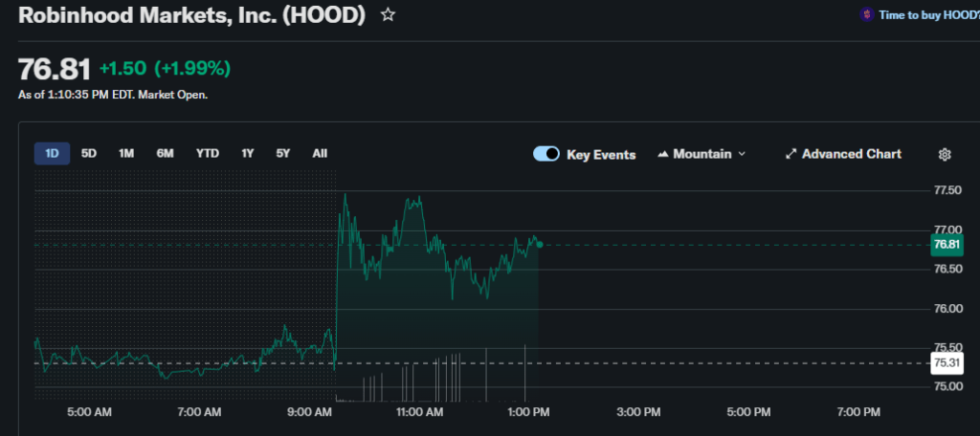Screen dimensions: 980x436
Task: Click the Advanced Chart expand arrows icon
Action: click(x=791, y=154)
